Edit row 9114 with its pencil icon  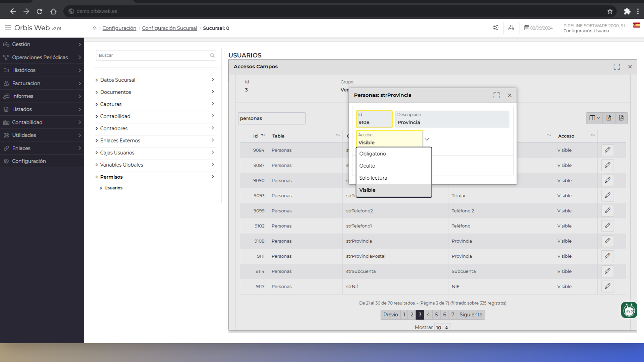click(607, 271)
